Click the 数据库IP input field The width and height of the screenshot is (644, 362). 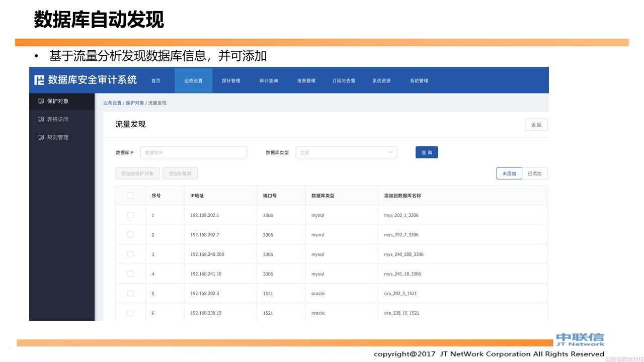click(x=194, y=152)
